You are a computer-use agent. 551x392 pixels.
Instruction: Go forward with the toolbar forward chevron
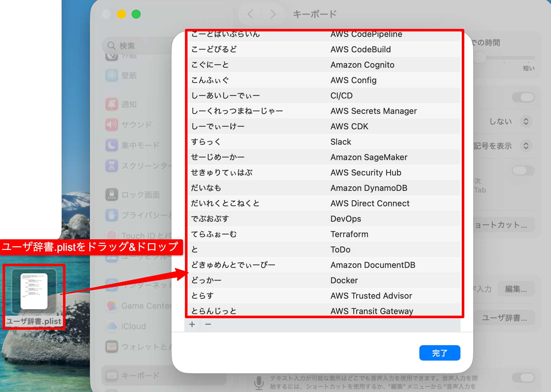pos(273,14)
